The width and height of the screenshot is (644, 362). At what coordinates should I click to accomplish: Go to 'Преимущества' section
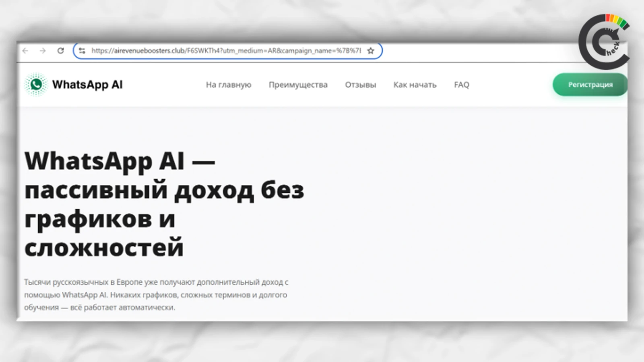pyautogui.click(x=298, y=85)
